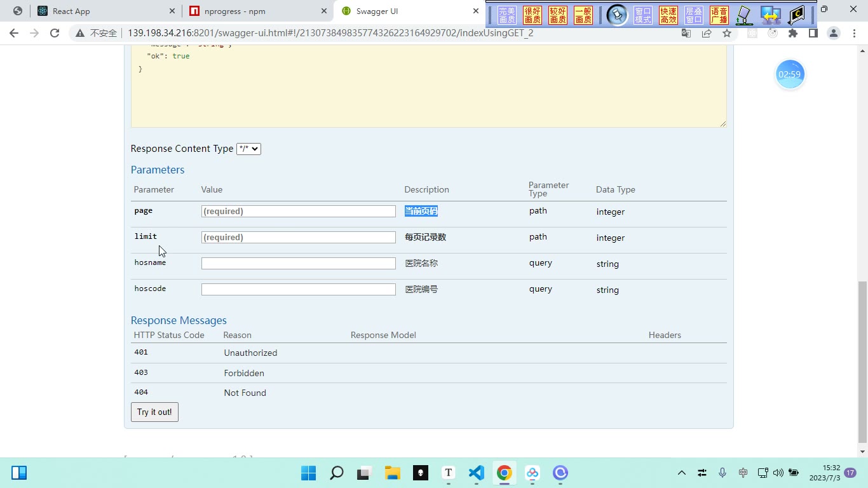Image resolution: width=868 pixels, height=488 pixels.
Task: Open the clock and date in taskbar
Action: [x=825, y=473]
